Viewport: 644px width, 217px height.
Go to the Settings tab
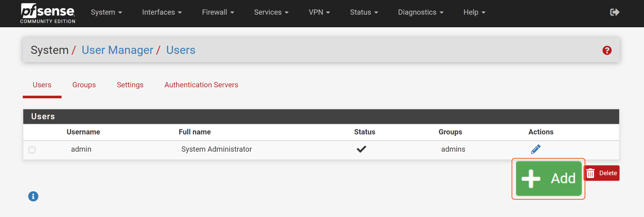(x=130, y=85)
